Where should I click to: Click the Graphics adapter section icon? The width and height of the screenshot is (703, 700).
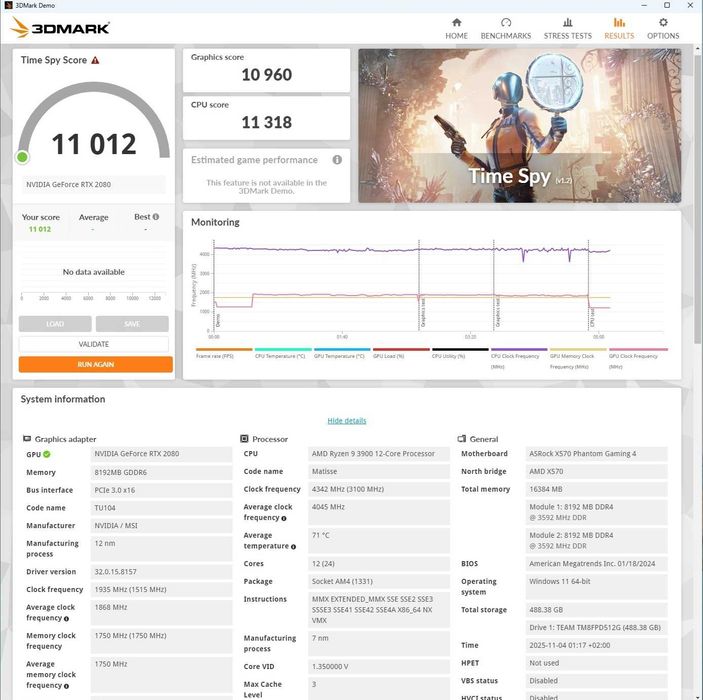pos(27,439)
